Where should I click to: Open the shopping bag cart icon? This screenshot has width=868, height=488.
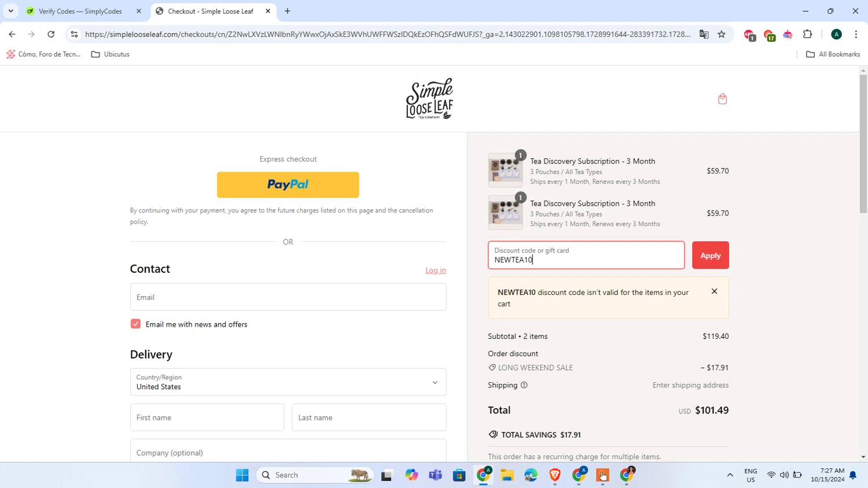[x=722, y=99]
